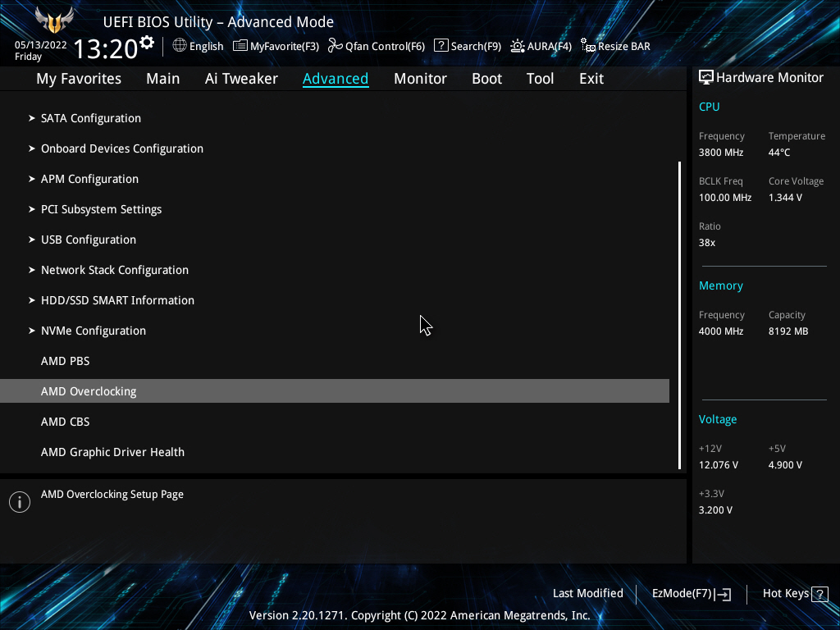Image resolution: width=840 pixels, height=630 pixels.
Task: Click the Resize BAR icon
Action: coord(588,46)
